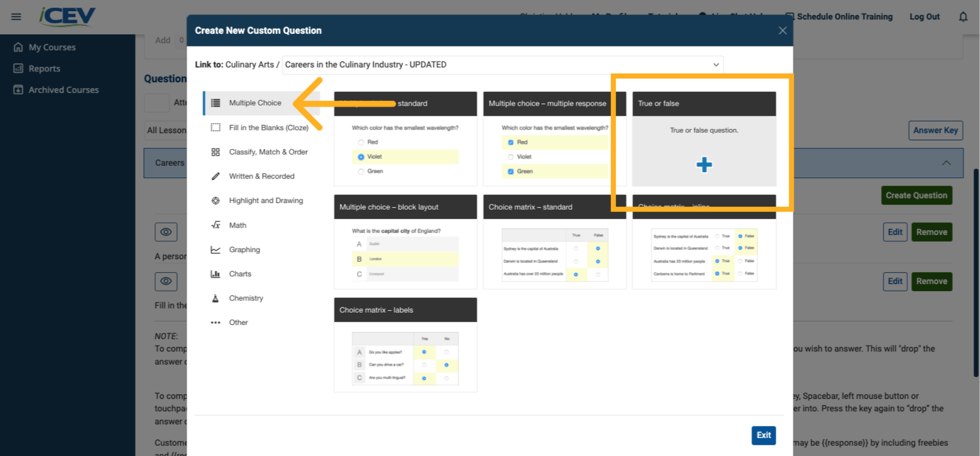
Task: Click the Reports sidebar icon
Action: pyautogui.click(x=18, y=68)
